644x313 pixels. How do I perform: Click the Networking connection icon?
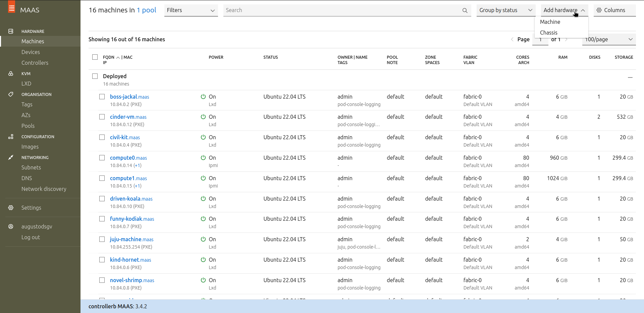click(x=11, y=157)
